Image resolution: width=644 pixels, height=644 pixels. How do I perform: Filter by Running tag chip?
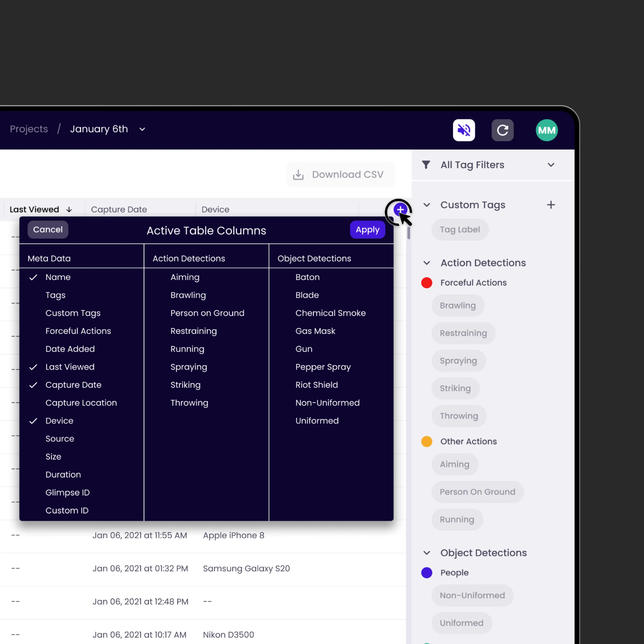click(457, 520)
